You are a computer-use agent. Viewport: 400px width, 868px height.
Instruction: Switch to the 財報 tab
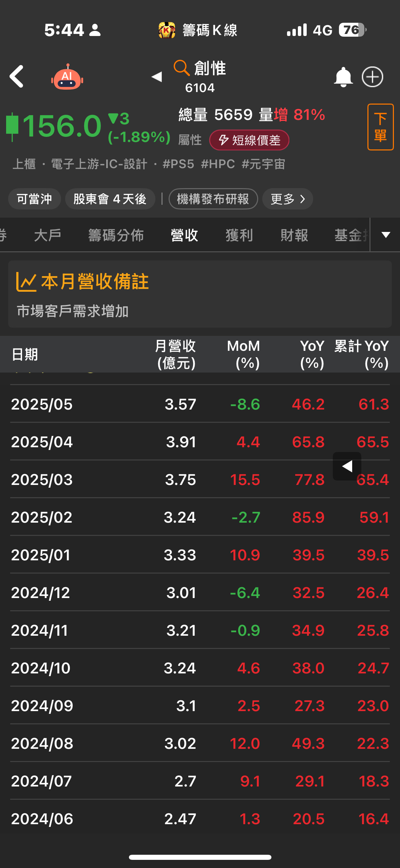[294, 235]
